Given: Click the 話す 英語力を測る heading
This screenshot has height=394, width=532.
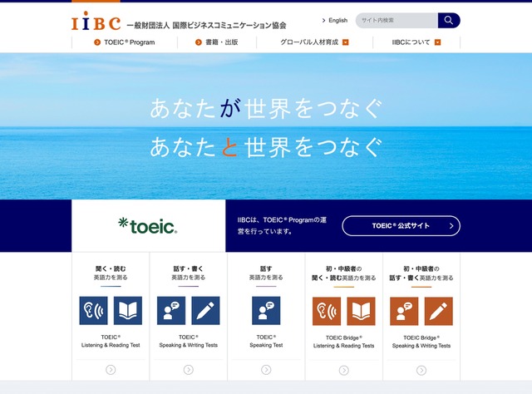Looking at the screenshot, I should (266, 273).
